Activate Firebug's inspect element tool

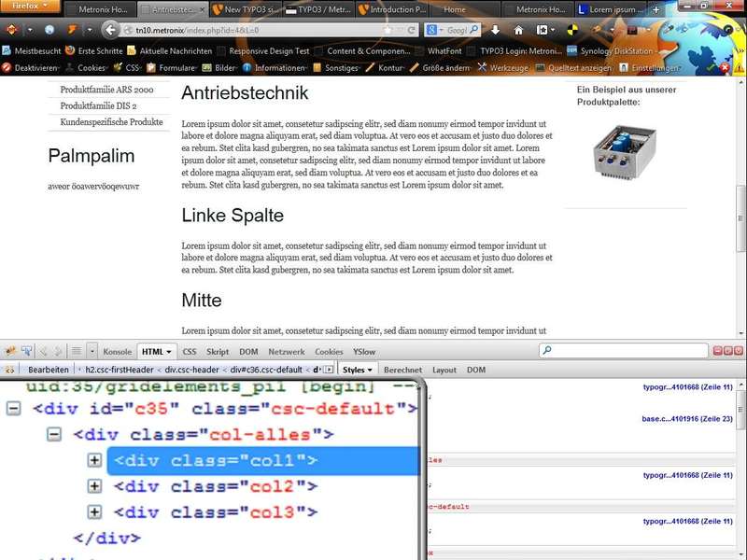coord(26,351)
